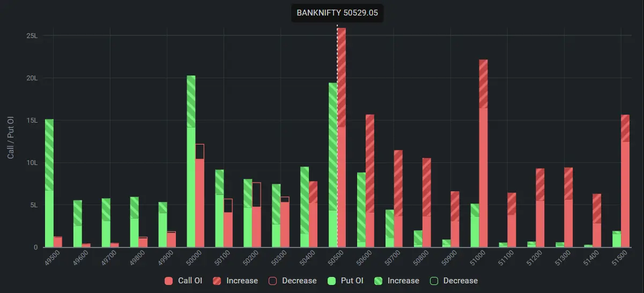Screen dimensions: 644x293
Task: Click the red outlined Decrease legend icon
Action: click(273, 281)
